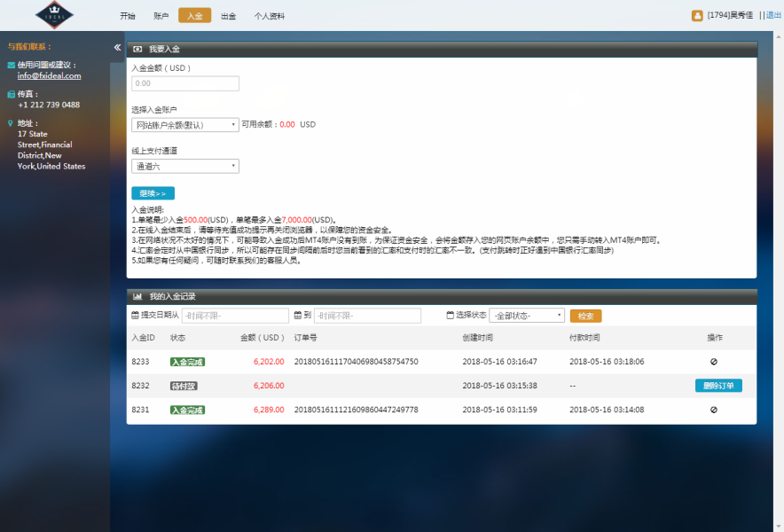Viewport: 784px width, 532px height.
Task: Click the chart icon in 我的入金记录 header
Action: (x=138, y=295)
